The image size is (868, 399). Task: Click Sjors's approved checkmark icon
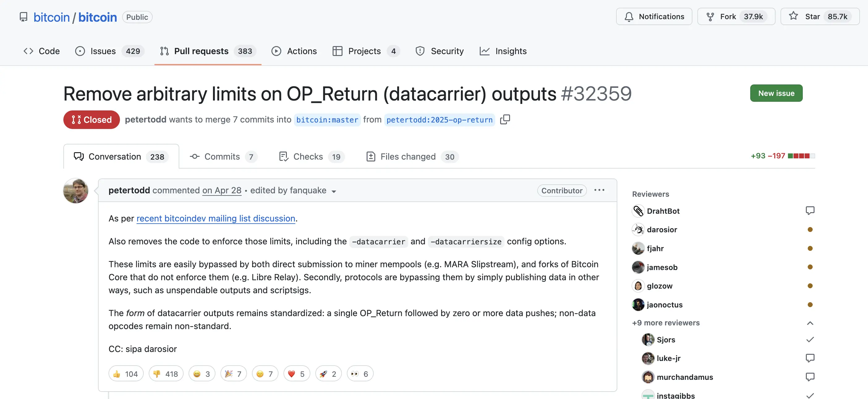click(x=810, y=339)
